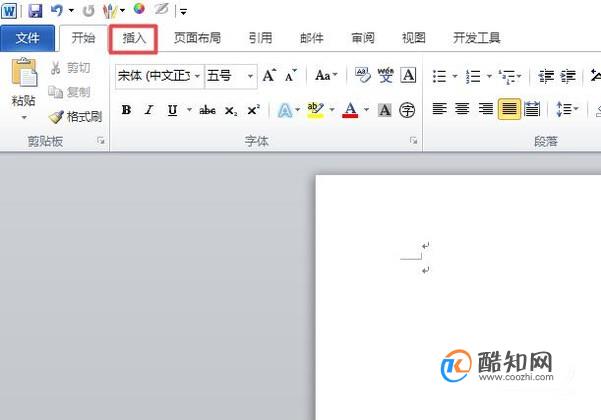Toggle Bold formatting

coord(126,110)
